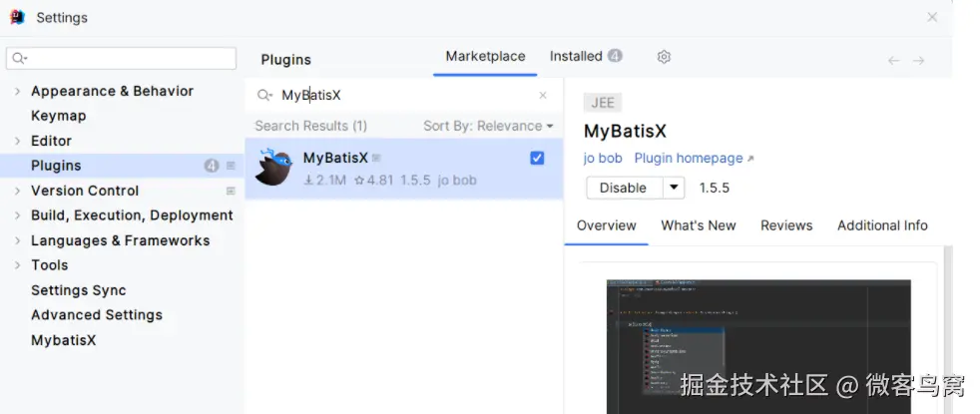Select Keymap in settings tree
The width and height of the screenshot is (980, 414).
click(x=59, y=116)
